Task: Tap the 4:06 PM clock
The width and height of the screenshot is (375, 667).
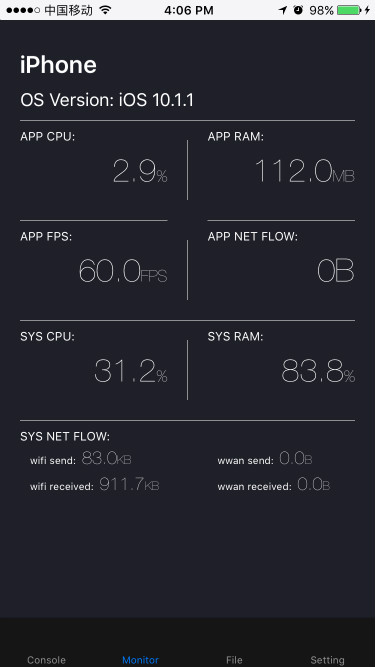Action: tap(189, 10)
